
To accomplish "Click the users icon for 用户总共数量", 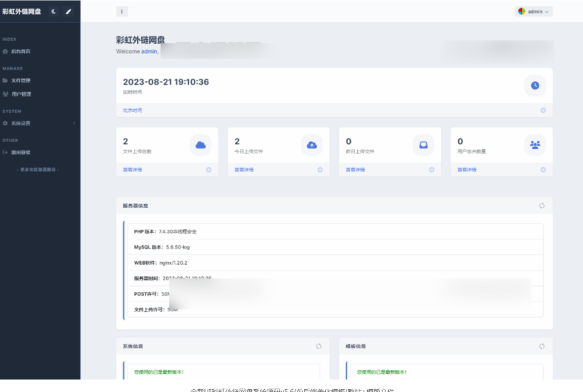I will pyautogui.click(x=535, y=145).
